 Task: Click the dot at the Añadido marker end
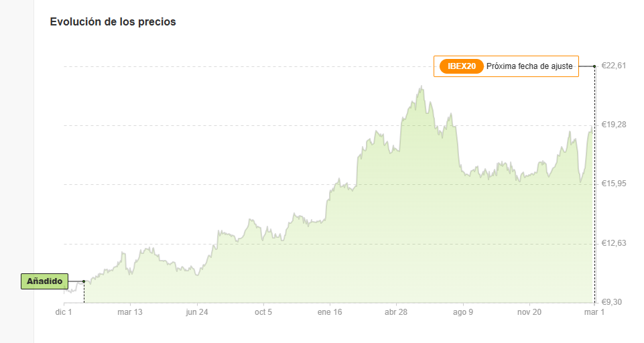click(84, 281)
